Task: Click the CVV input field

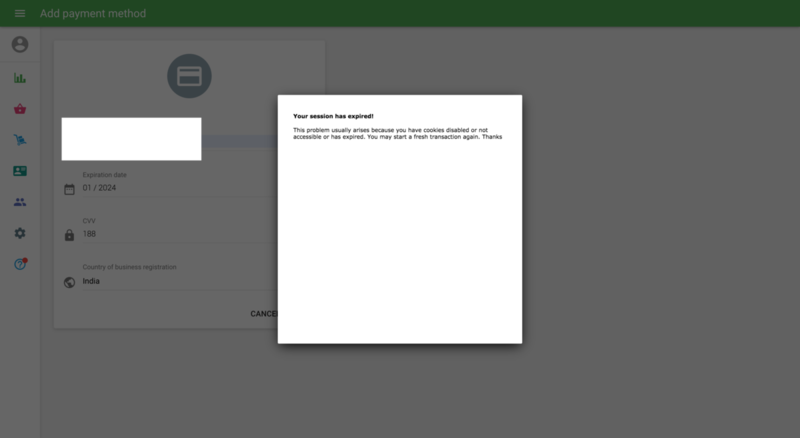Action: 170,234
